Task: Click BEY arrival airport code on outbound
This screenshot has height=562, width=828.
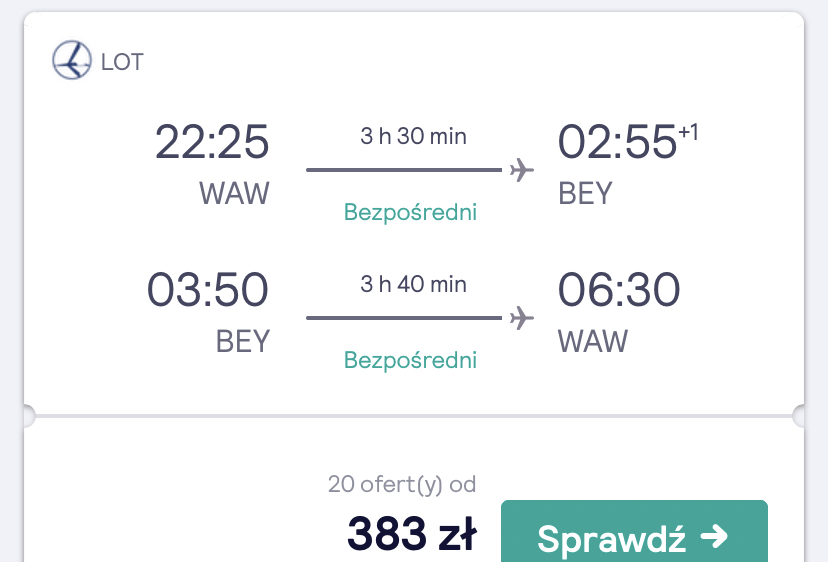Action: pyautogui.click(x=585, y=193)
